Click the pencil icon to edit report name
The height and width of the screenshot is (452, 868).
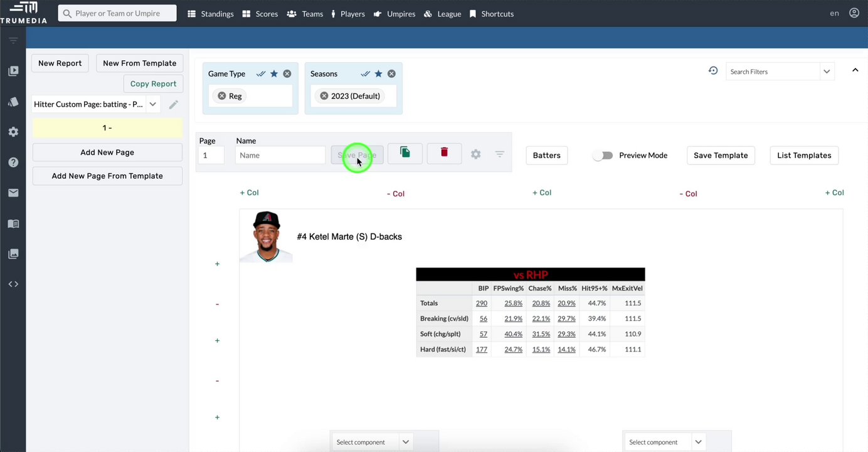[x=174, y=104]
